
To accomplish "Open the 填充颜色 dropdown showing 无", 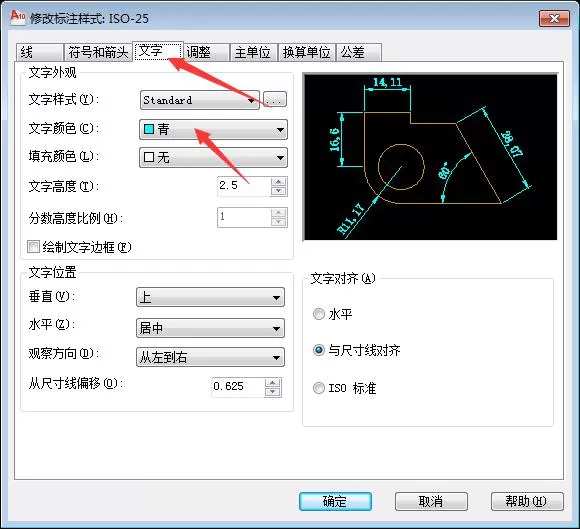I will click(x=213, y=158).
